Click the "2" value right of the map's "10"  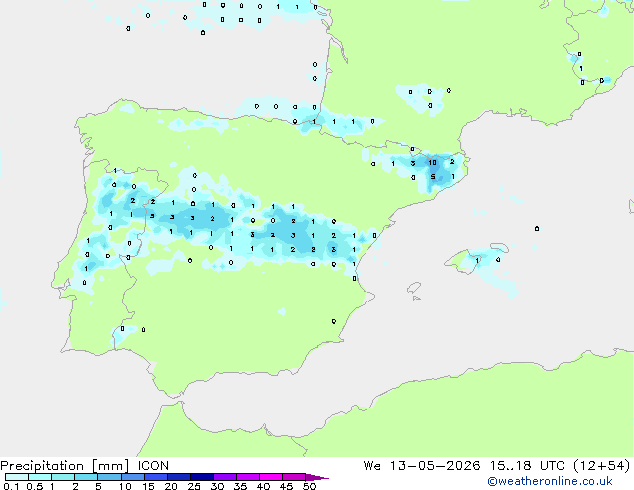point(452,162)
